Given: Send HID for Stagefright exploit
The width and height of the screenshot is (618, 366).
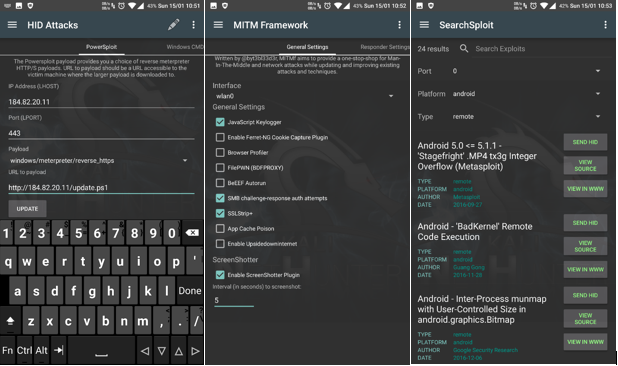Looking at the screenshot, I should pyautogui.click(x=585, y=142).
